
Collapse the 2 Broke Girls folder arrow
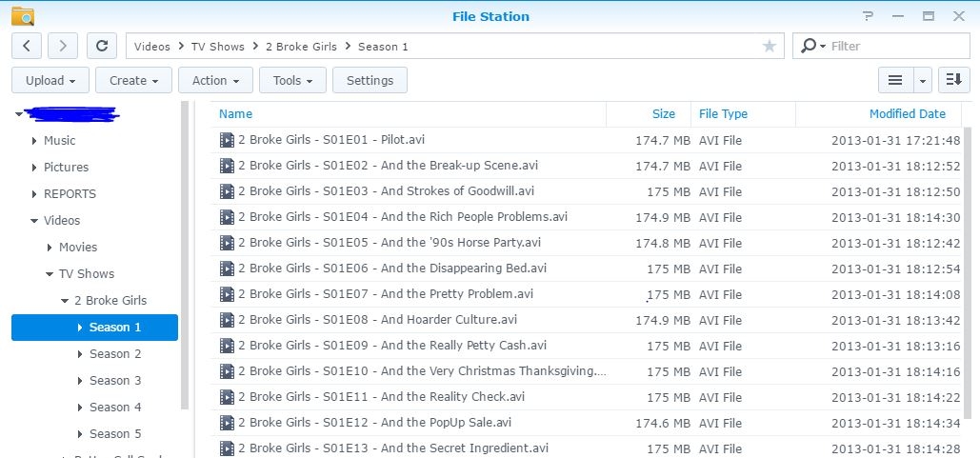pos(65,301)
